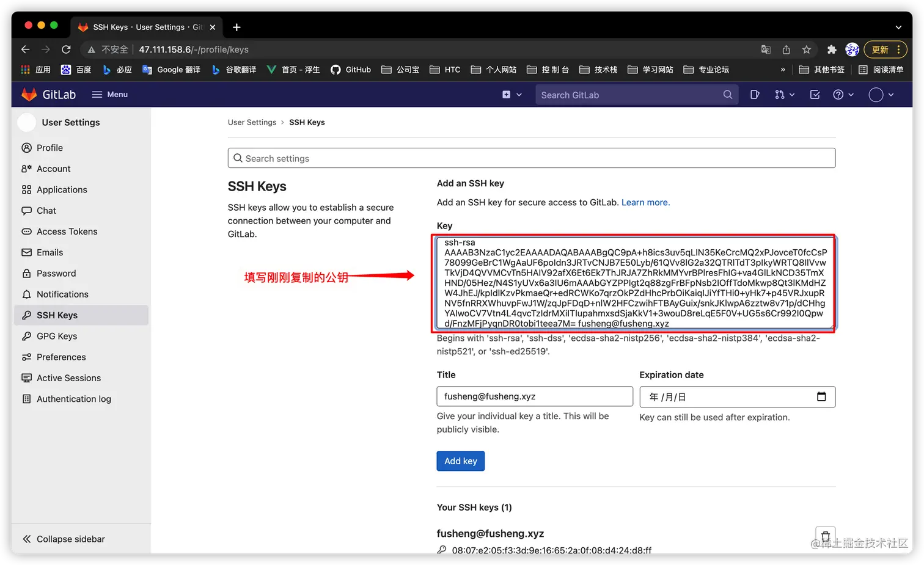924x565 pixels.
Task: Open the GitLab Menu
Action: click(110, 95)
